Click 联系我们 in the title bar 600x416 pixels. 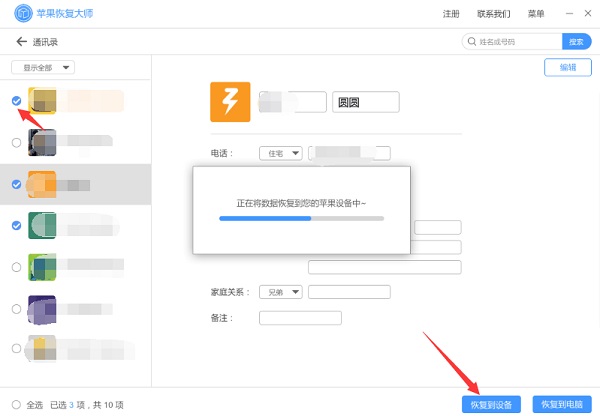[493, 14]
